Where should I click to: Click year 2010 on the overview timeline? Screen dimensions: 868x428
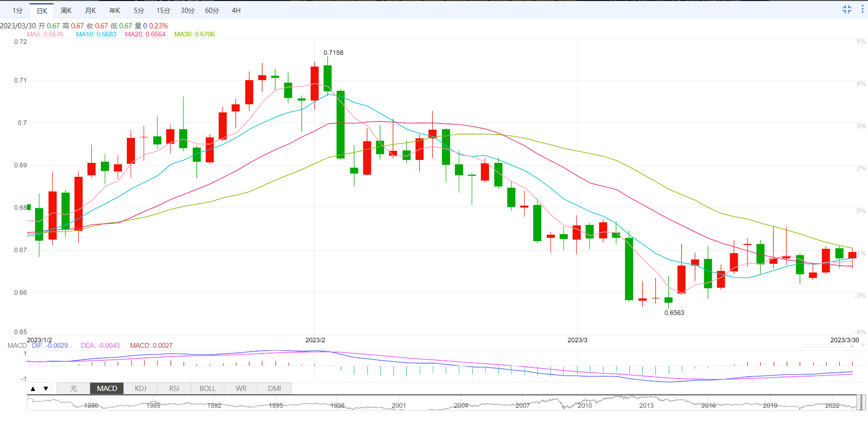(x=585, y=405)
